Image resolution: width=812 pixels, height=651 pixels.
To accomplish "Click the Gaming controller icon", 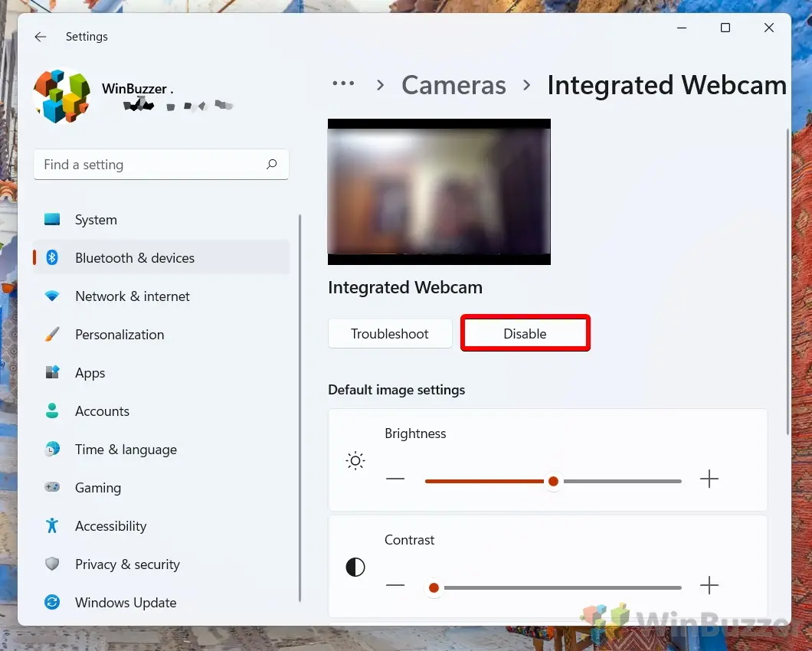I will click(x=52, y=488).
